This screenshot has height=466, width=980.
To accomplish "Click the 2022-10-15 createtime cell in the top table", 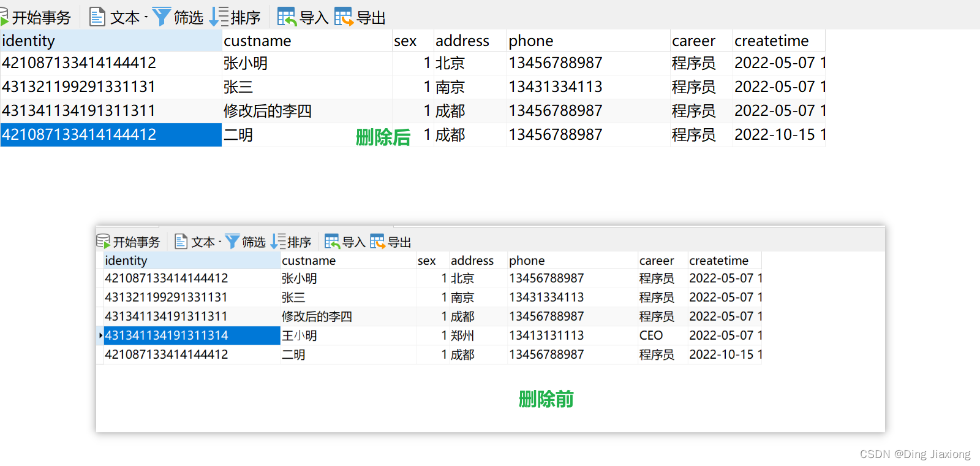I will [779, 135].
